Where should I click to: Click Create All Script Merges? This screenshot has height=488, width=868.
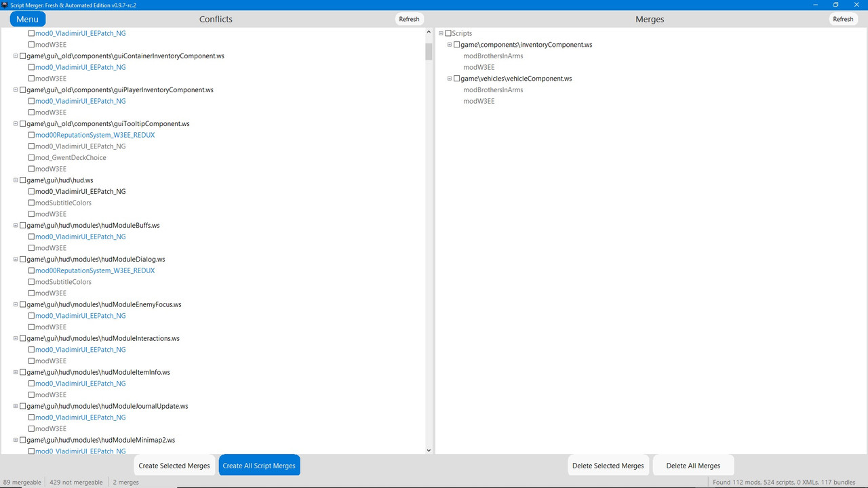(259, 466)
